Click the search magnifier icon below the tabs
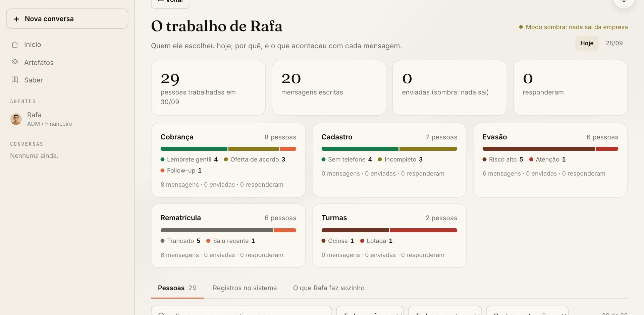This screenshot has height=315, width=644. tap(161, 313)
